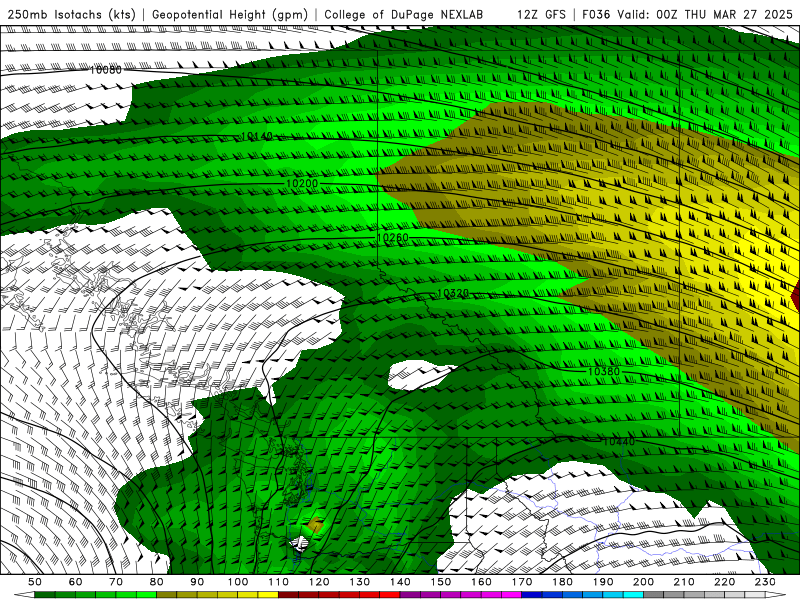
Task: Click the 120 value on the color scale
Action: 319,582
